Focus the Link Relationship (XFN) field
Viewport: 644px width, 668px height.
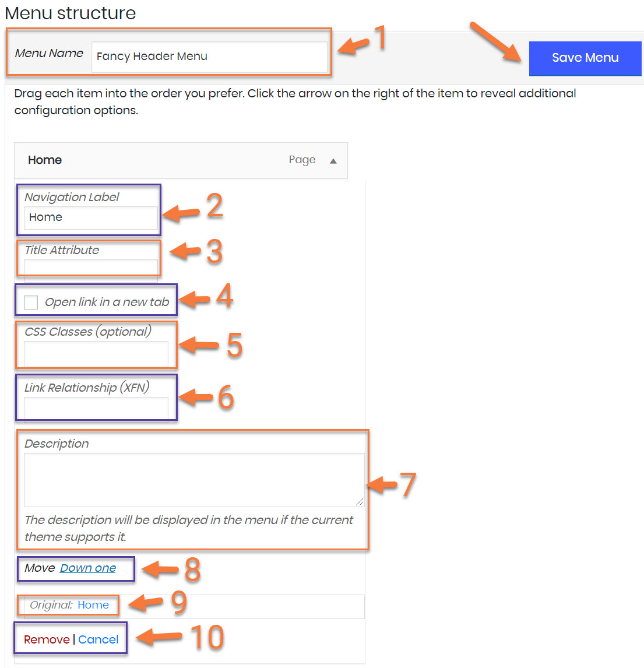coord(96,409)
